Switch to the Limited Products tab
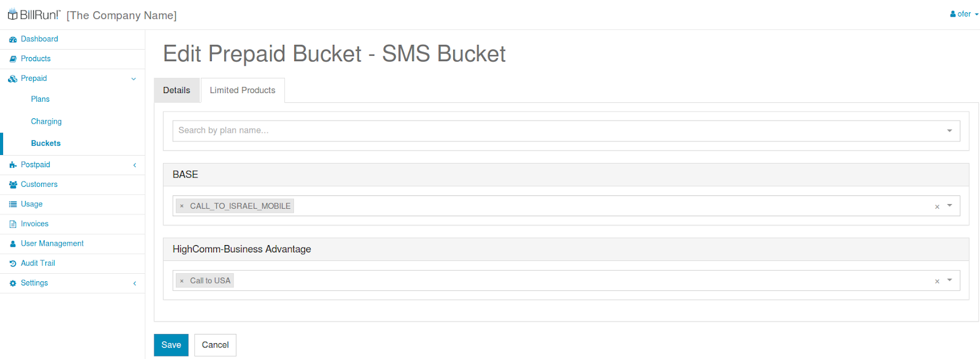The image size is (980, 359). [x=243, y=90]
